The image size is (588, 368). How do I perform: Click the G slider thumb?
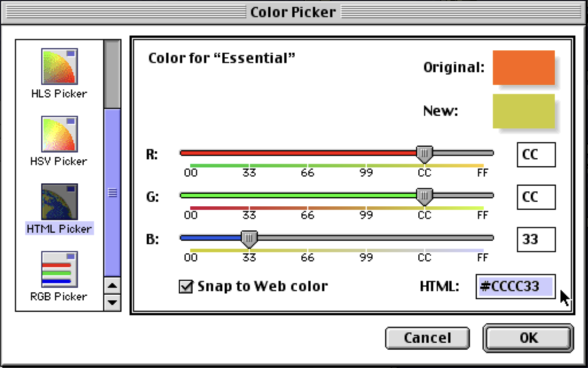coord(424,196)
